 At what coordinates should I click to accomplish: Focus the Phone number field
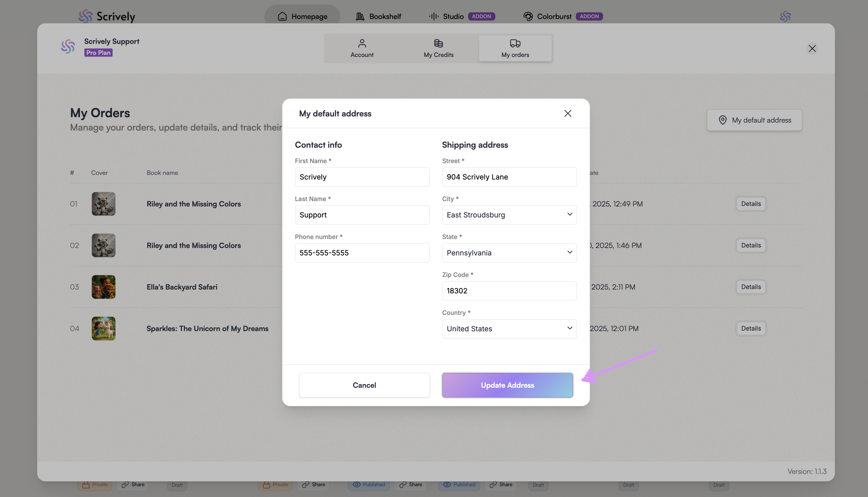coord(362,253)
